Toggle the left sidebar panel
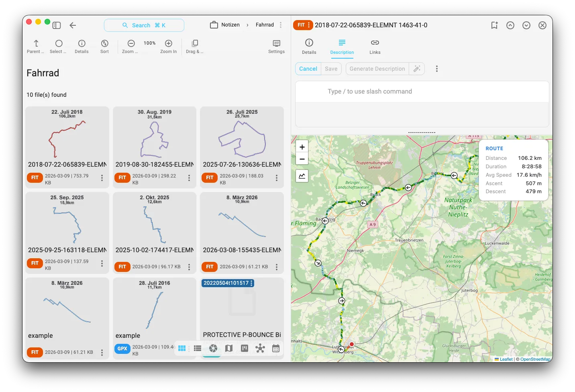Viewport: 575px width, 392px height. [57, 25]
